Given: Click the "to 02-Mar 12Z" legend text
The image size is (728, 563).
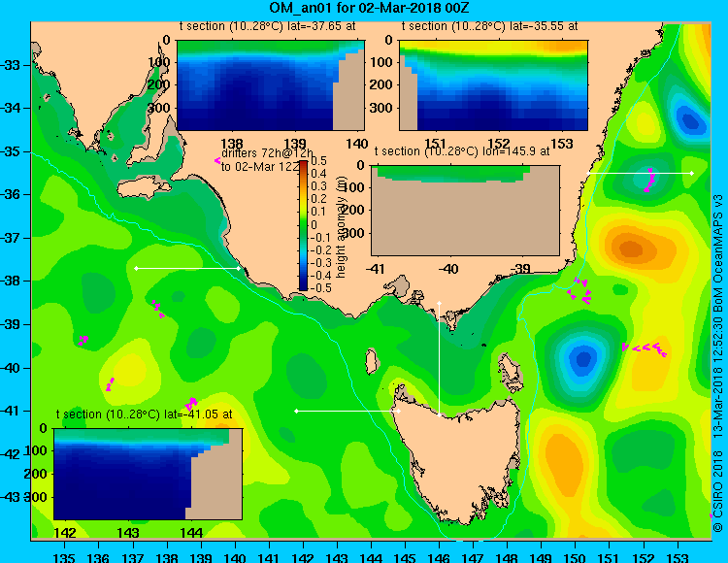Looking at the screenshot, I should coord(260,167).
